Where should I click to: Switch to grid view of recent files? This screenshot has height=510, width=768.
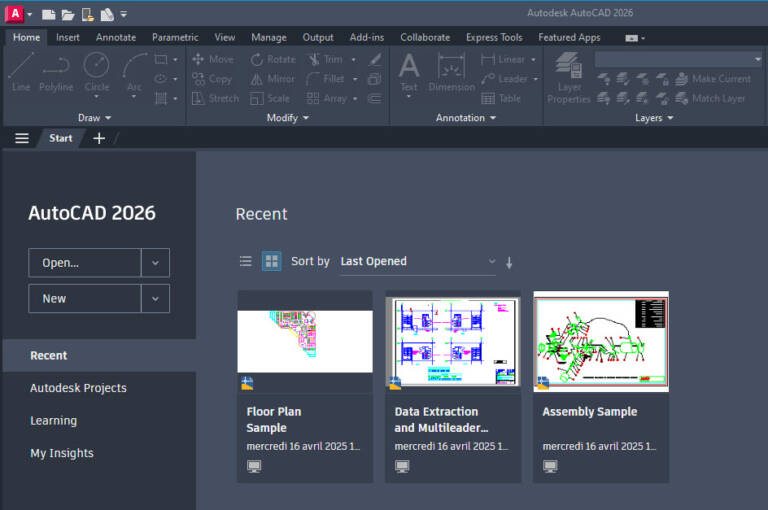(271, 261)
